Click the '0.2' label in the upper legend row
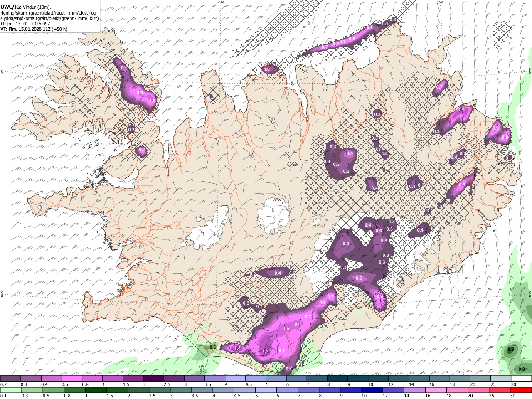This screenshot has width=532, height=399. [x=4, y=384]
